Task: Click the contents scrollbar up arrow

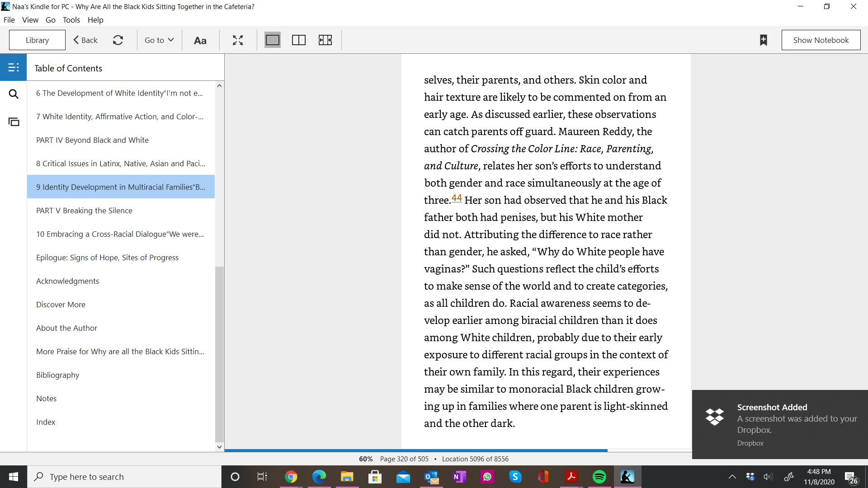Action: (219, 86)
